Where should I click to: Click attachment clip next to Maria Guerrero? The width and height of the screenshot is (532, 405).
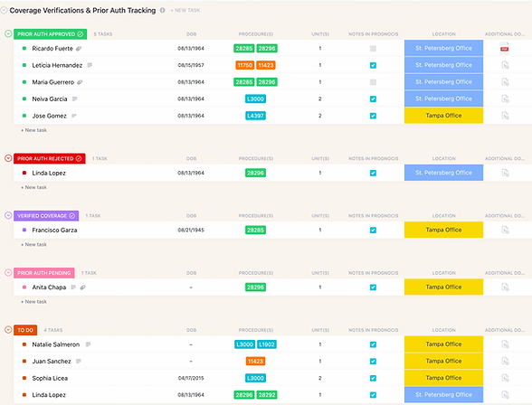pyautogui.click(x=80, y=82)
